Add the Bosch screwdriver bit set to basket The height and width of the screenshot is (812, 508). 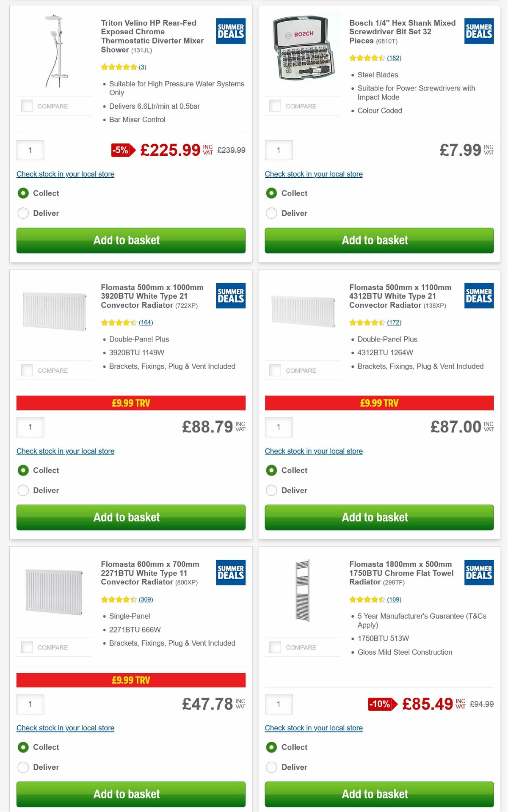pyautogui.click(x=378, y=240)
